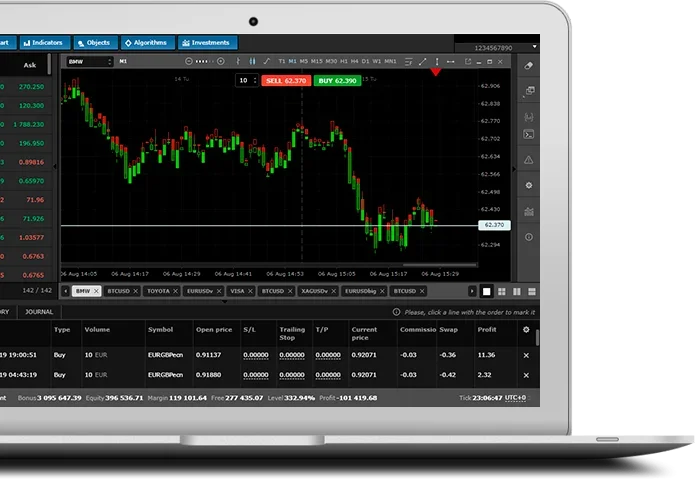The height and width of the screenshot is (479, 695).
Task: Close the order with profit 2.32
Action: click(x=526, y=375)
